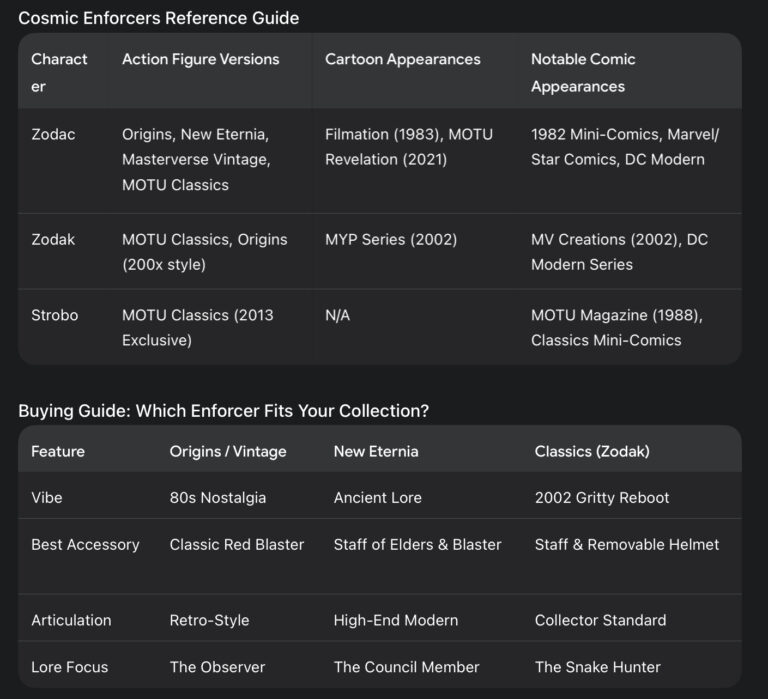768x699 pixels.
Task: Click The Snake Hunter lore cell
Action: coord(598,667)
